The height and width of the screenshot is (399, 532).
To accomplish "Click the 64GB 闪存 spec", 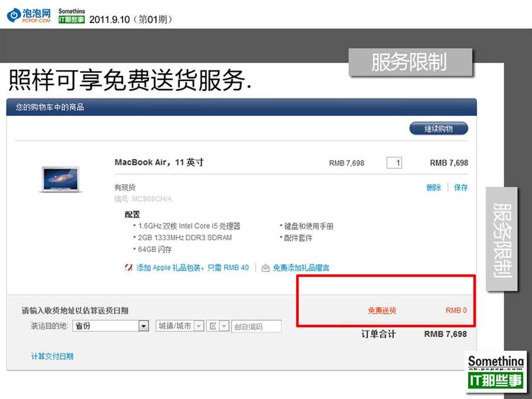I will (x=155, y=250).
